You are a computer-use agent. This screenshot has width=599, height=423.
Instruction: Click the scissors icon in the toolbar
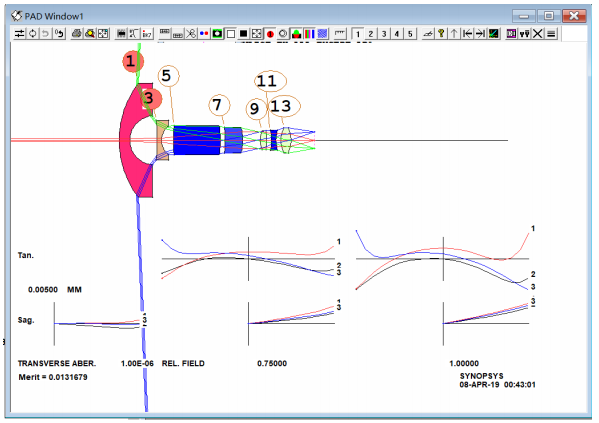[x=191, y=34]
